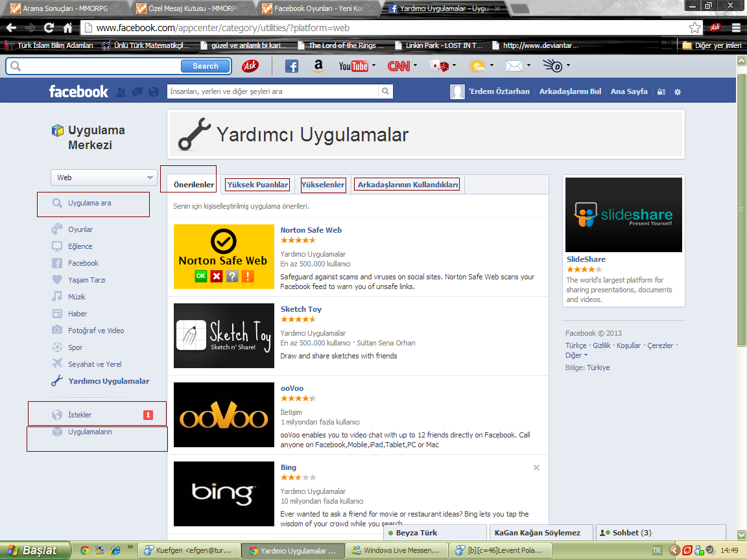Switch to Arkadaşlarının Kullandıkları tab
747x560 pixels.
409,185
